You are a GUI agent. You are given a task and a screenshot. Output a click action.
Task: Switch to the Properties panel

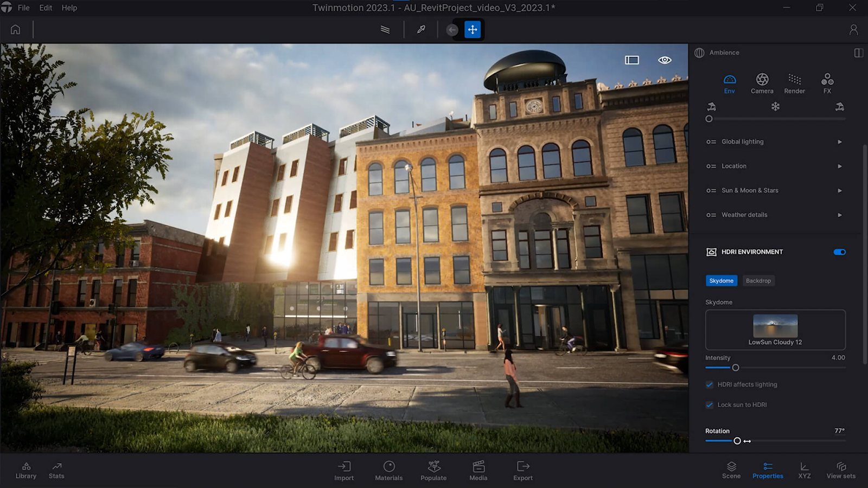pyautogui.click(x=768, y=470)
